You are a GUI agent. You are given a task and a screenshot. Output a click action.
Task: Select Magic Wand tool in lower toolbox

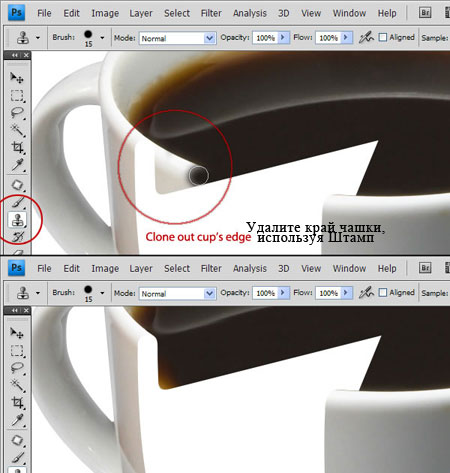click(x=17, y=385)
